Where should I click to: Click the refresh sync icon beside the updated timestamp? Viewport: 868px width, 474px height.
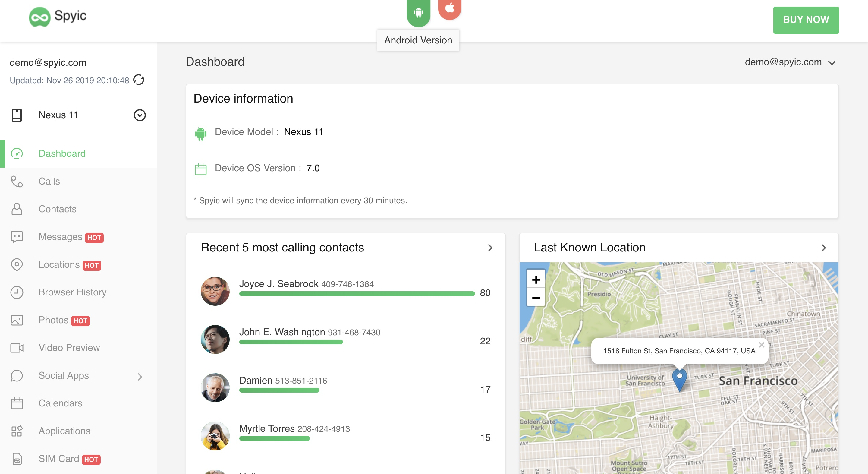click(x=139, y=80)
